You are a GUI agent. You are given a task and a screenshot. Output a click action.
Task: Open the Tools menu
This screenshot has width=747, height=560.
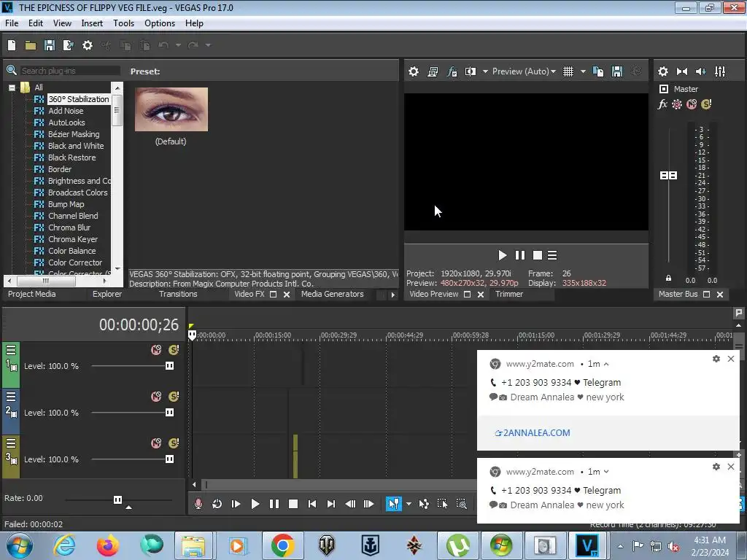[123, 23]
